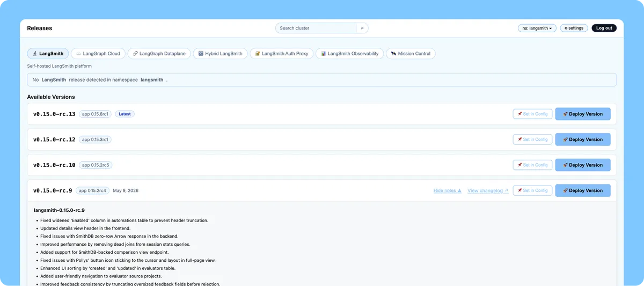Click the app 0.15.2rc4 tag
644x286 pixels.
(92, 190)
